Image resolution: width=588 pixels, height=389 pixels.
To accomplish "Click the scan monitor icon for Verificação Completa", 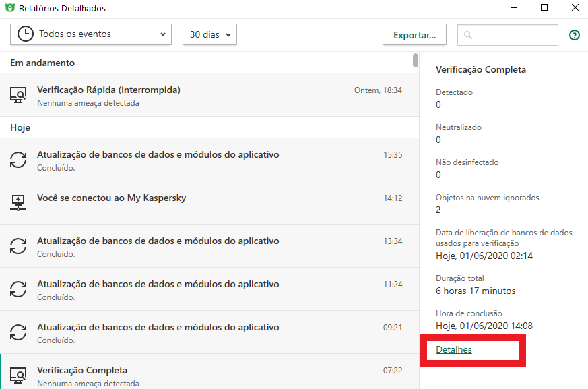I will pos(18,376).
